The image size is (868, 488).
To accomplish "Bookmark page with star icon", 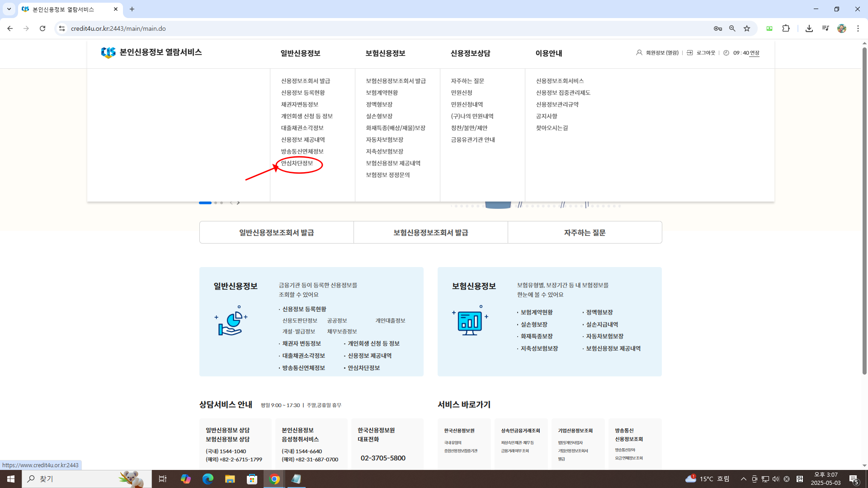I will coord(747,28).
